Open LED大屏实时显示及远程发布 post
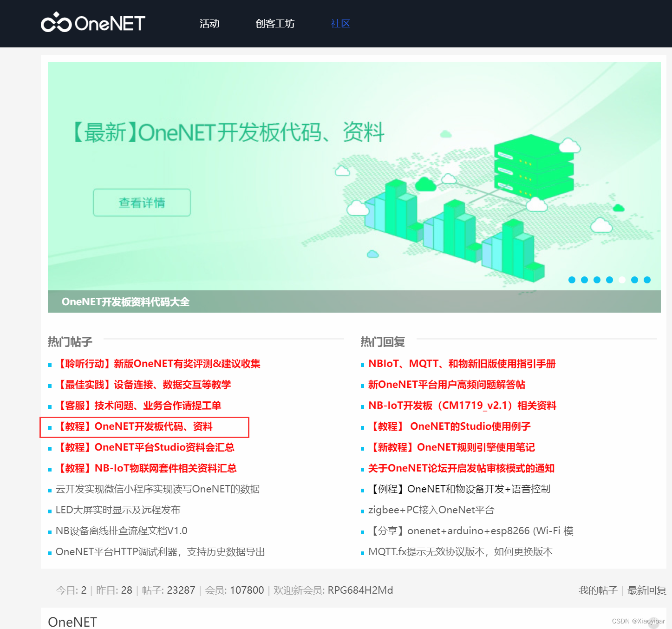The width and height of the screenshot is (672, 629). [x=118, y=510]
